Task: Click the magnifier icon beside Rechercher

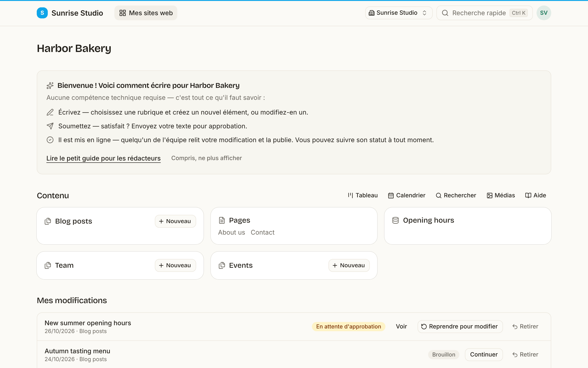Action: (x=438, y=195)
